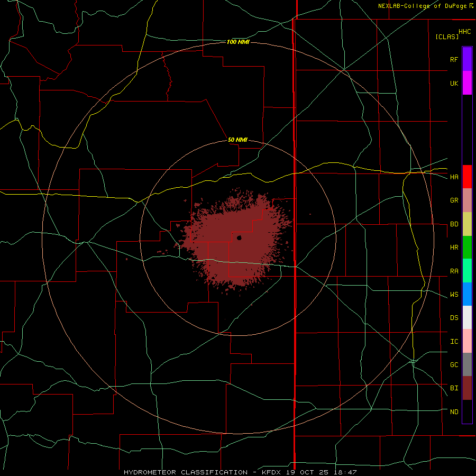Click the BD yellow legend swatch
The height and width of the screenshot is (476, 476).
467,224
